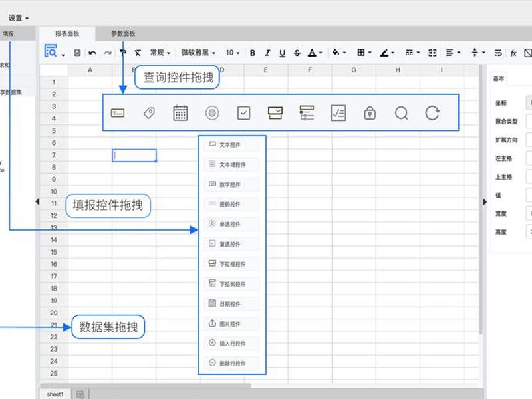Click the horizontal alignment icon
The width and height of the screenshot is (532, 399).
tap(450, 53)
